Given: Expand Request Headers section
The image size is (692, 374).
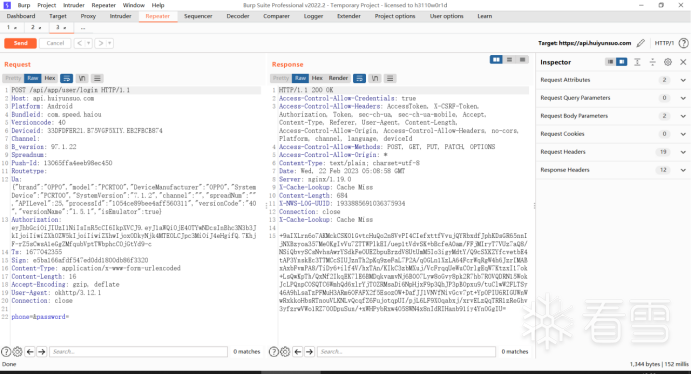Looking at the screenshot, I should coord(613,152).
